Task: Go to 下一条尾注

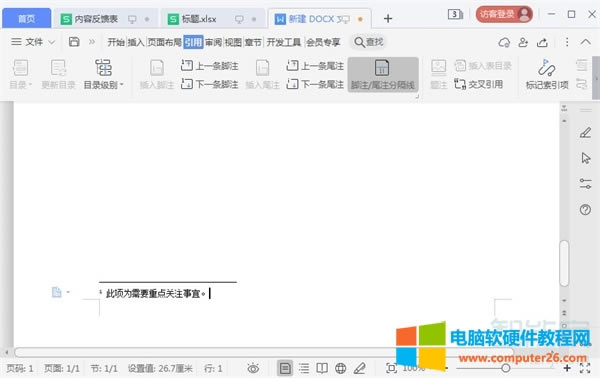Action: tap(315, 84)
